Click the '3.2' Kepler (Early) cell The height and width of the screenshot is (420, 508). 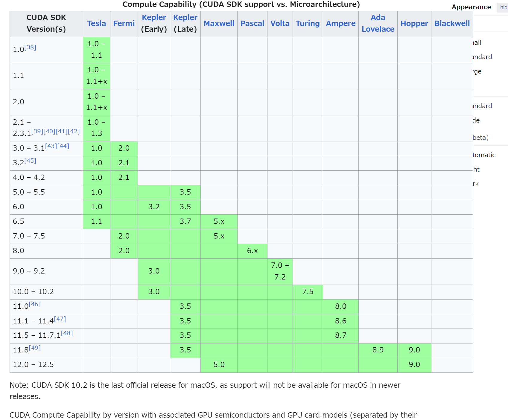click(154, 207)
